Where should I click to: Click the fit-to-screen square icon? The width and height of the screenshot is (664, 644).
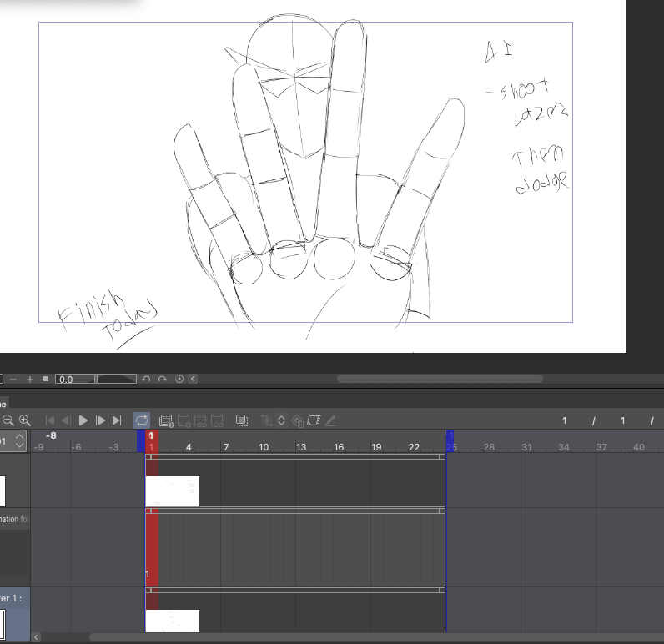(46, 379)
